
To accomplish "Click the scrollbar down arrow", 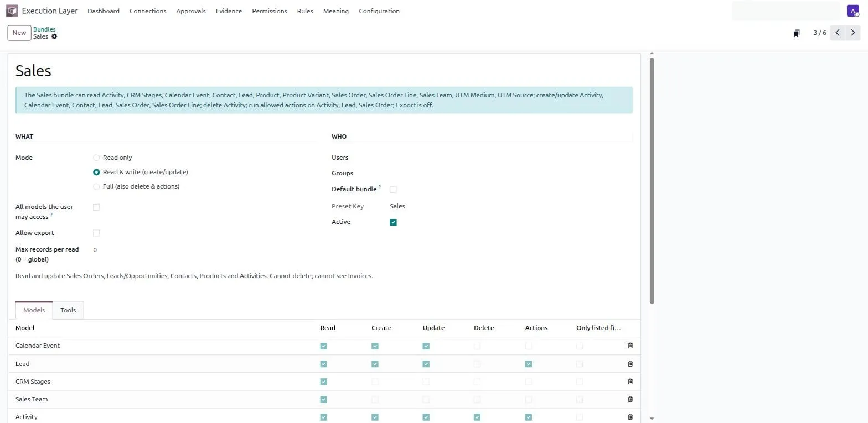I will click(652, 419).
